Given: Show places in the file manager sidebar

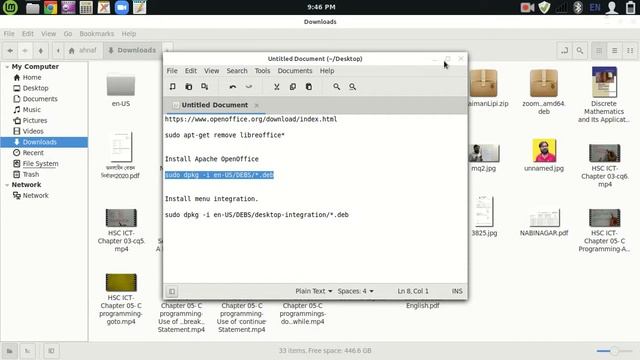Looking at the screenshot, I should pyautogui.click(x=9, y=351).
